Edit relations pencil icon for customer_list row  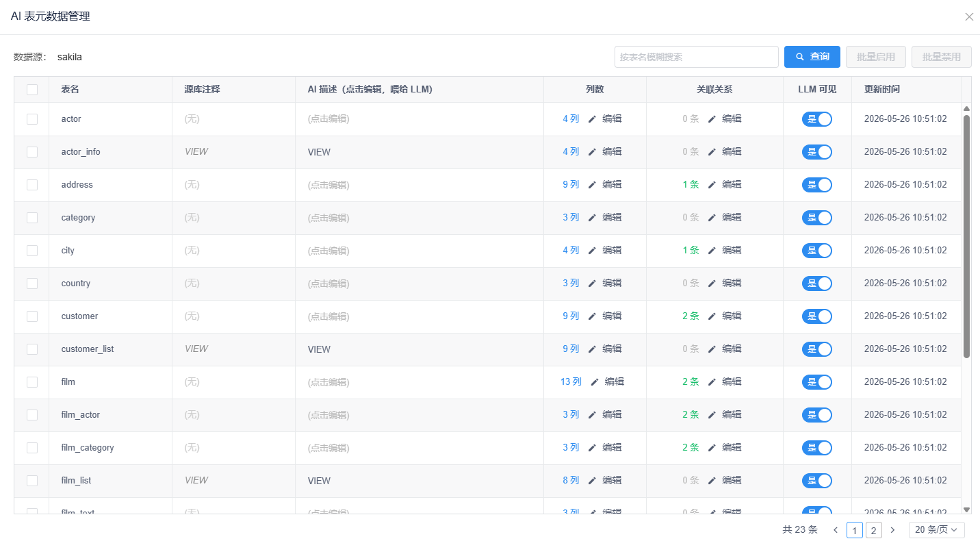(712, 349)
